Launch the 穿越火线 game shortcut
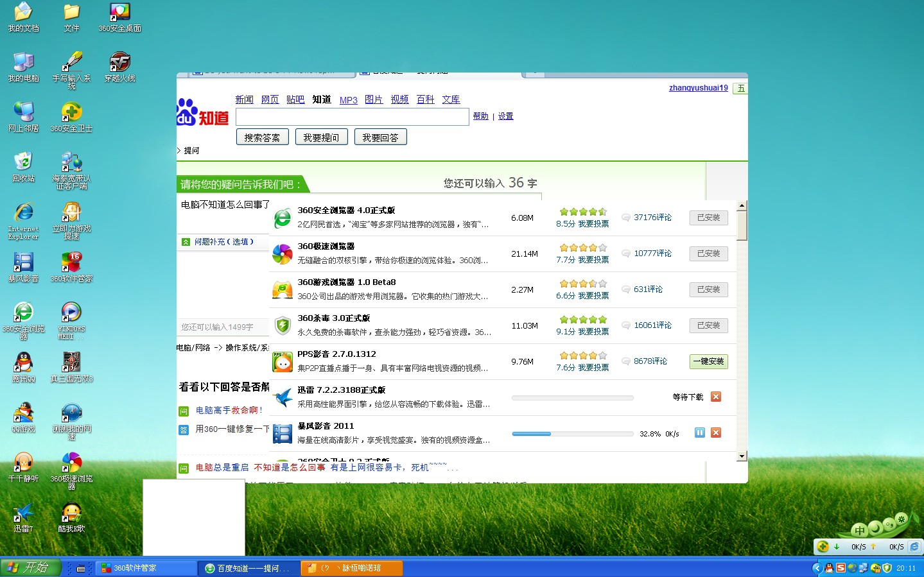924x577 pixels. [x=120, y=67]
